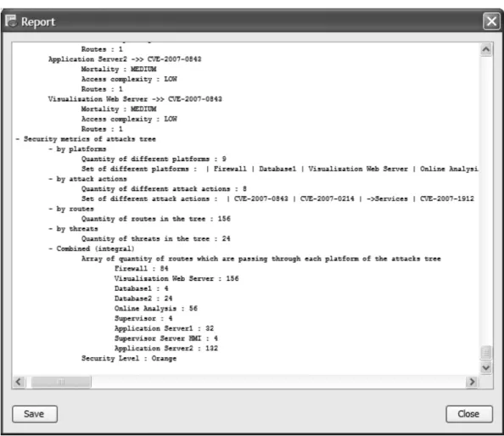Click the 'Security Level : Orange' line
This screenshot has height=436, width=504.
click(129, 358)
